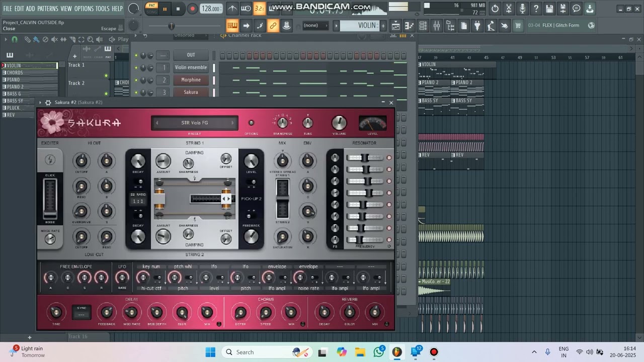Toggle wait-for-input countdown icon
This screenshot has height=362, width=644.
coord(246,9)
